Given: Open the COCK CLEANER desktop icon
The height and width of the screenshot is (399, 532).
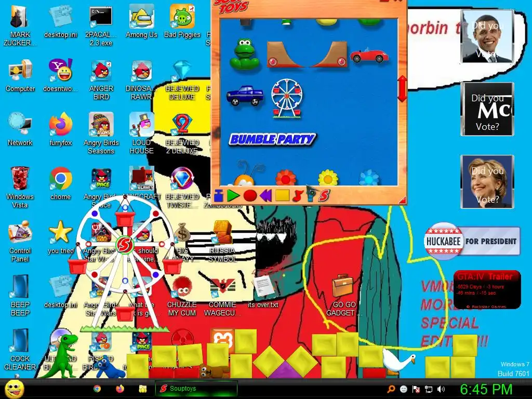Looking at the screenshot, I should pyautogui.click(x=20, y=350).
